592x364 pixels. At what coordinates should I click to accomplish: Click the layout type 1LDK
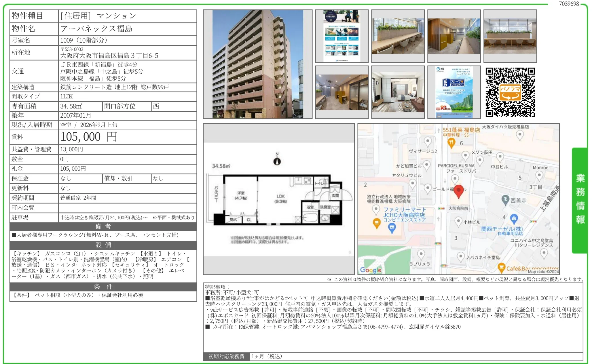tap(67, 96)
